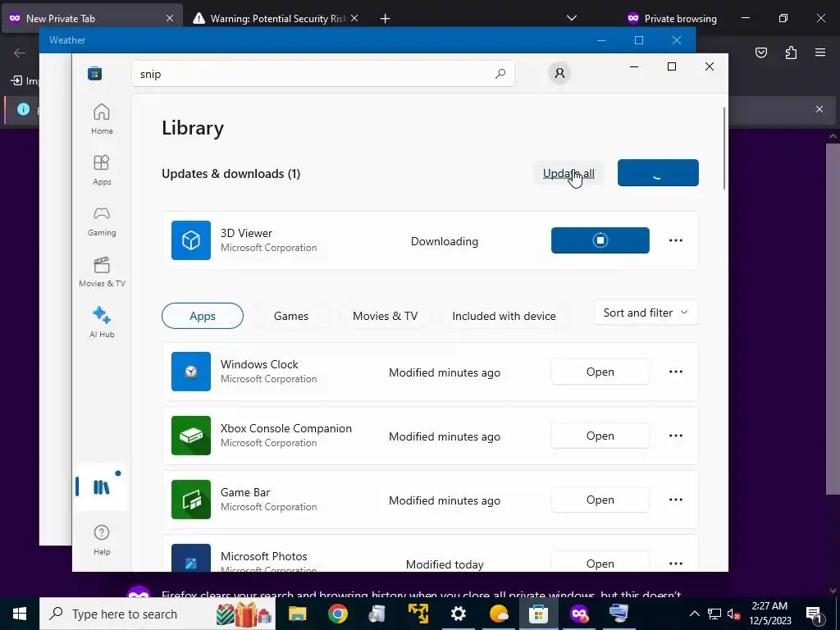Click Firefox Pocket save icon
Screen dimensions: 840x630
760,52
